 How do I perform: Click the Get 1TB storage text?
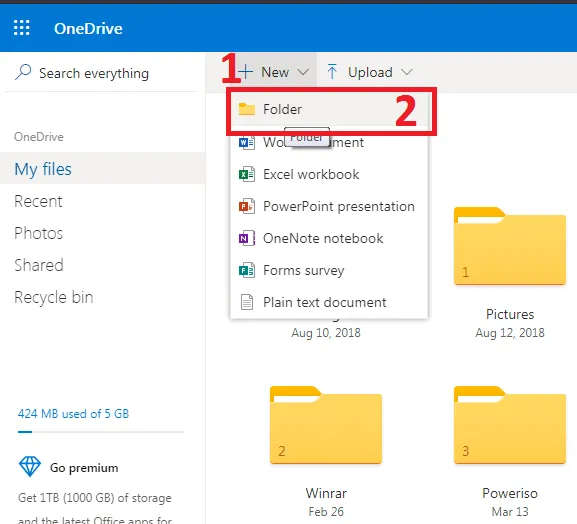click(95, 498)
